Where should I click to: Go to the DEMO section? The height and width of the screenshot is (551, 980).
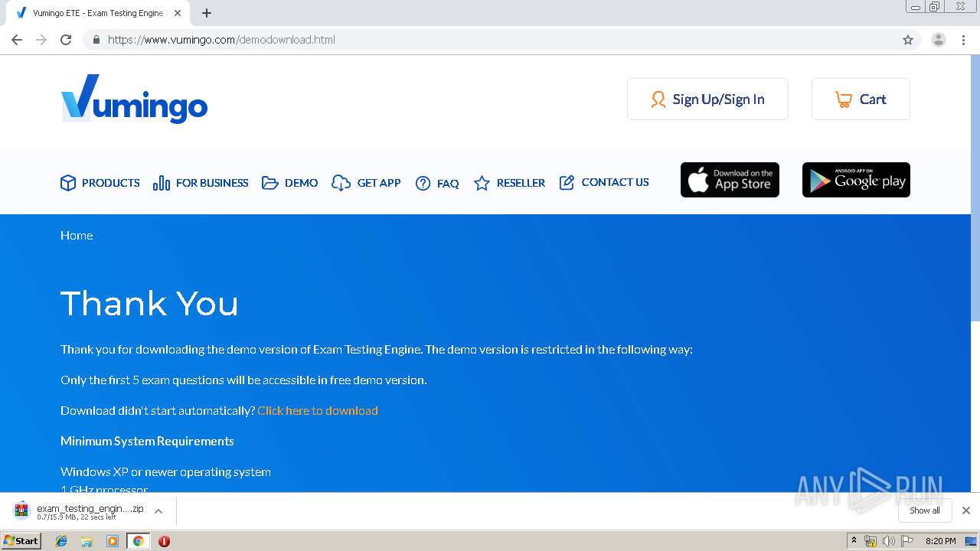(x=290, y=183)
